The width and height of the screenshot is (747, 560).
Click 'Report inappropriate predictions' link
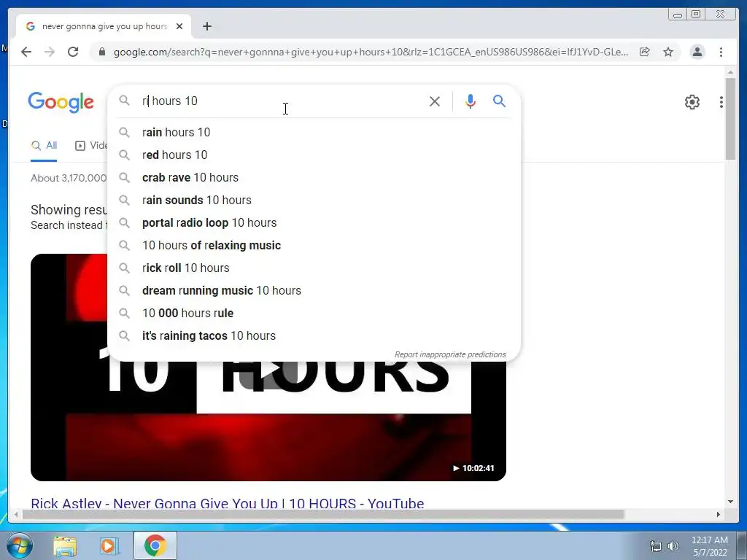point(449,354)
